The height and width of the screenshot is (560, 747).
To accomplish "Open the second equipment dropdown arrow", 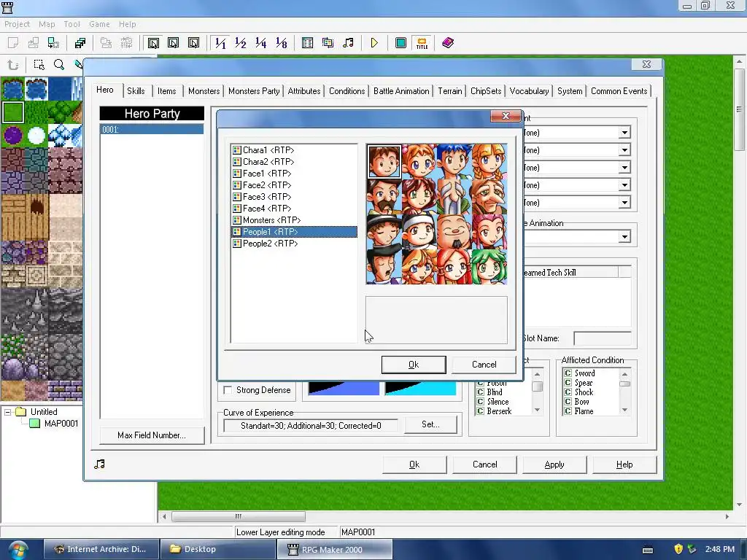I will click(x=624, y=150).
